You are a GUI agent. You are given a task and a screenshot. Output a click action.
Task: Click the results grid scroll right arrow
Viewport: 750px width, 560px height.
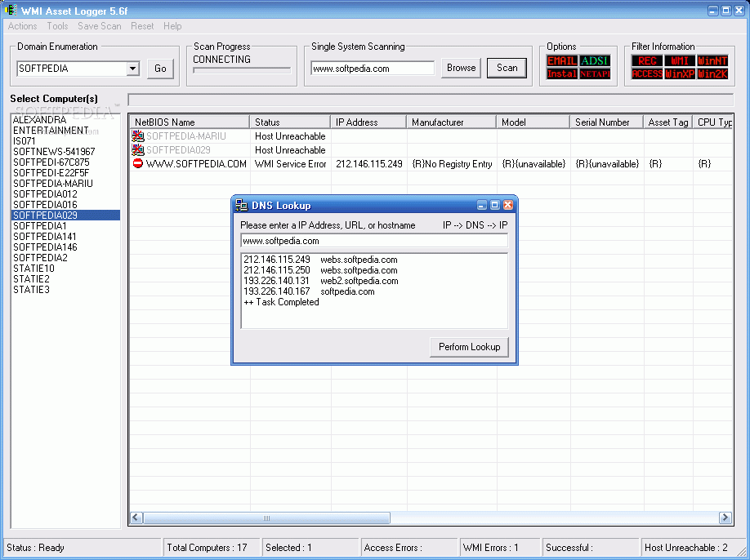pos(725,518)
